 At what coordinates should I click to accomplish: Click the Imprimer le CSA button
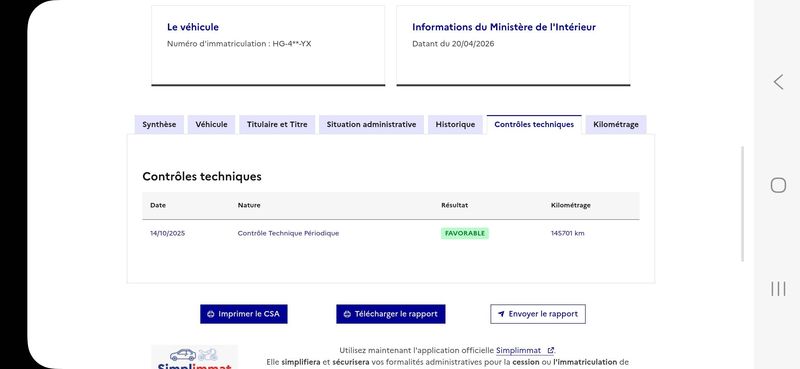pos(244,314)
